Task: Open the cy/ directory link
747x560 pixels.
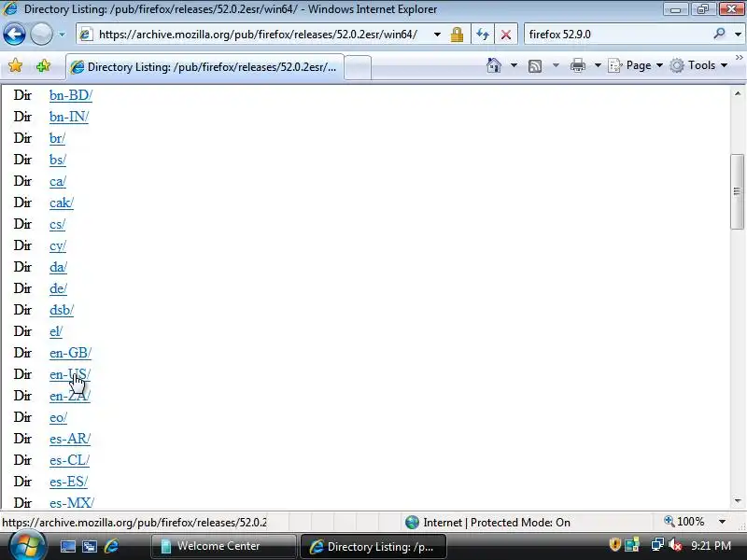Action: [57, 245]
